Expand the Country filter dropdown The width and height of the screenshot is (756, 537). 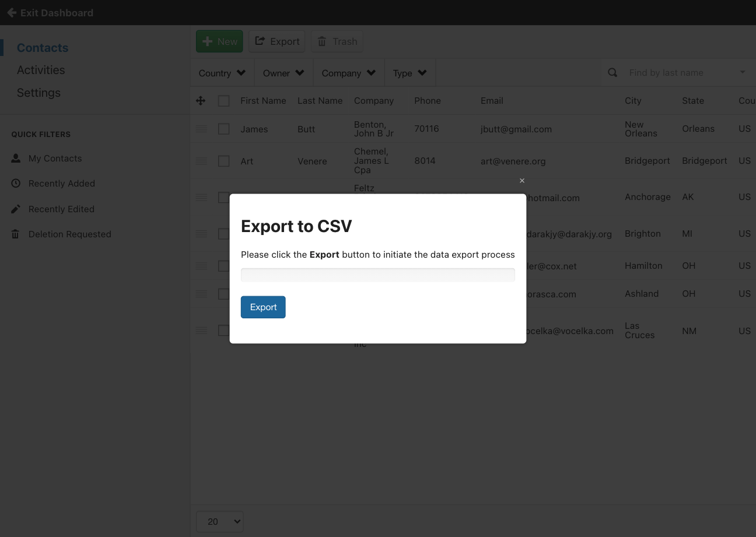(x=222, y=73)
